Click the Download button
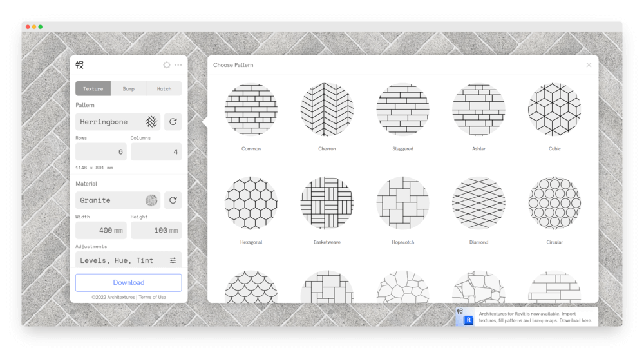 click(129, 282)
